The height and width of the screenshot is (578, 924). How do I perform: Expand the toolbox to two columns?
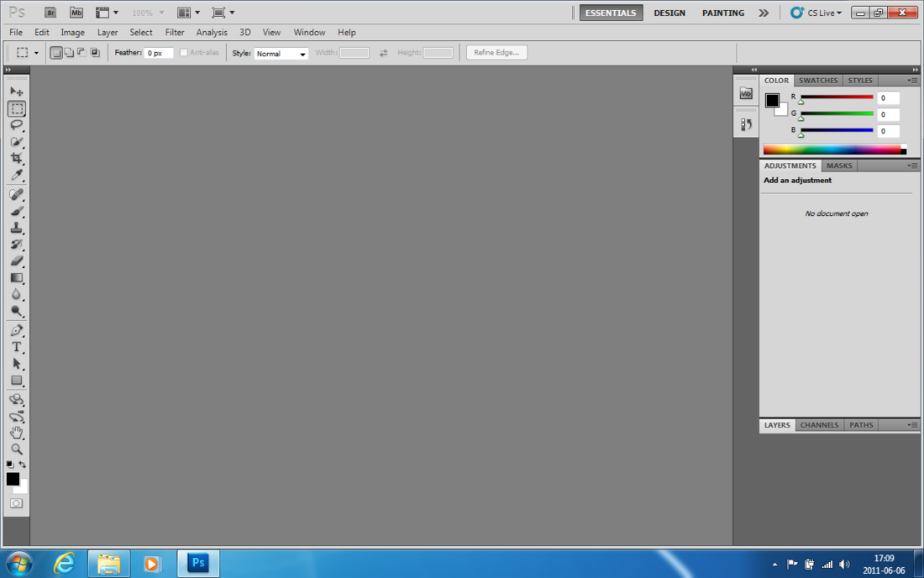[8, 70]
